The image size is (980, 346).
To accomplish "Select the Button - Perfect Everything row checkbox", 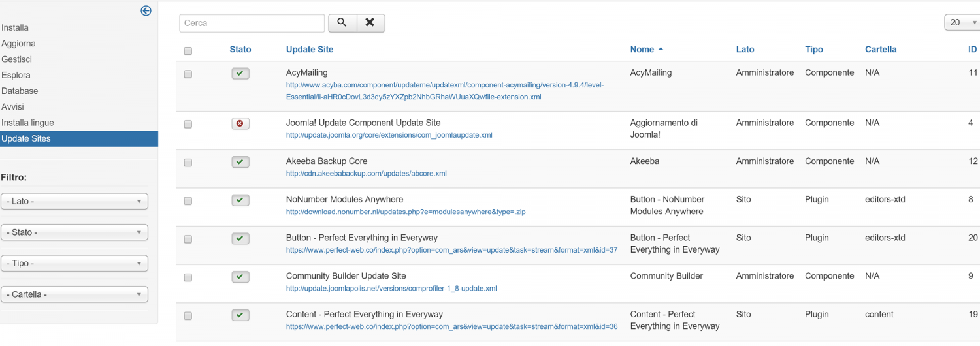I will point(188,240).
